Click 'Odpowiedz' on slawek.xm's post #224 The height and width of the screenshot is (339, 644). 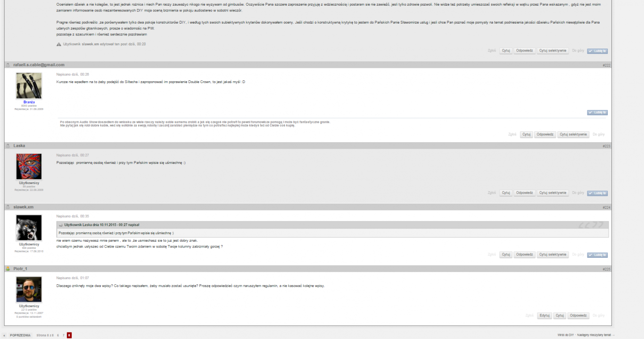[525, 254]
